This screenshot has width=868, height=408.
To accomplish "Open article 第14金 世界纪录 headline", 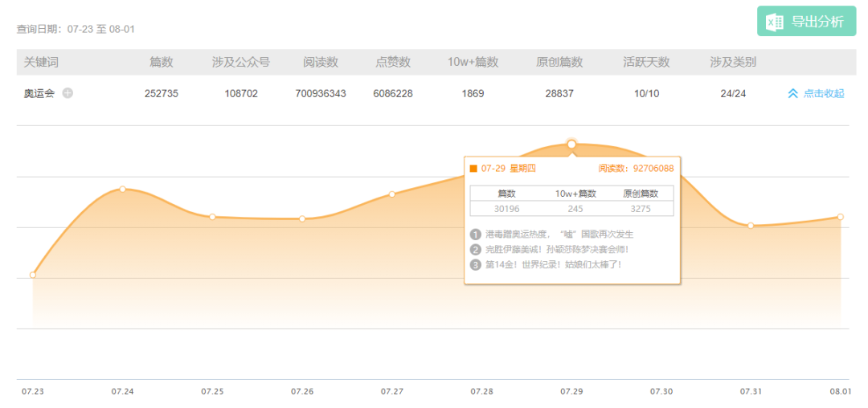I will pyautogui.click(x=554, y=264).
